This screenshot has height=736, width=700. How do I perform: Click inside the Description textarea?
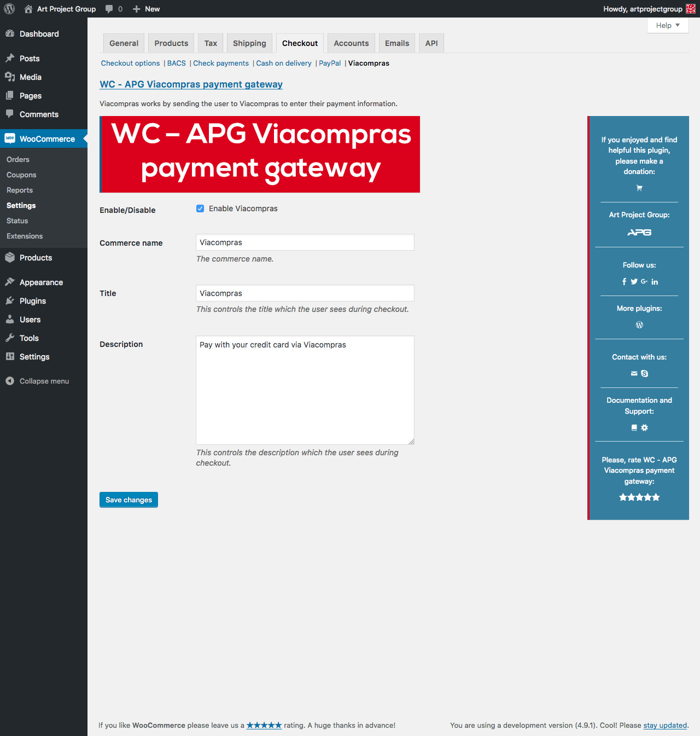point(305,390)
